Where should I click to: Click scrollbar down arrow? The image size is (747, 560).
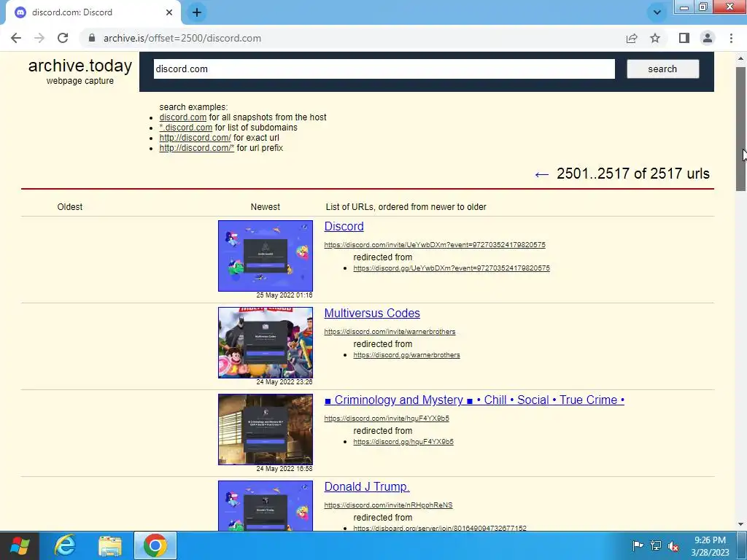(741, 524)
